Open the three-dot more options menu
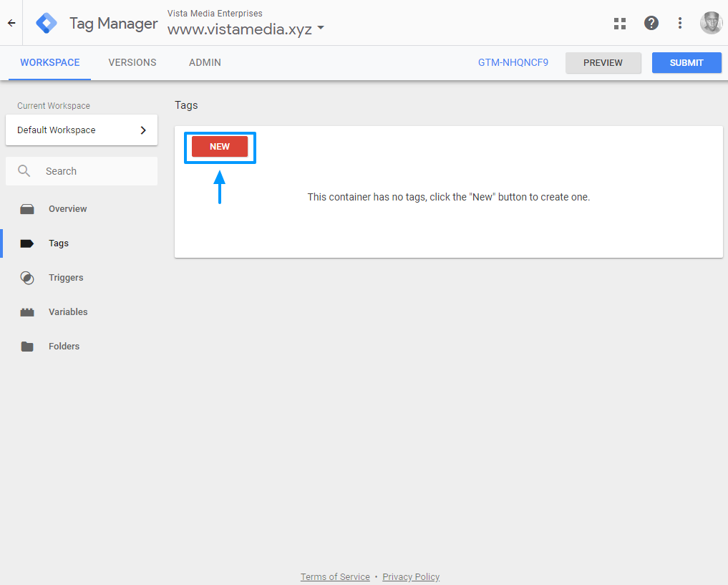This screenshot has height=585, width=728. [680, 23]
